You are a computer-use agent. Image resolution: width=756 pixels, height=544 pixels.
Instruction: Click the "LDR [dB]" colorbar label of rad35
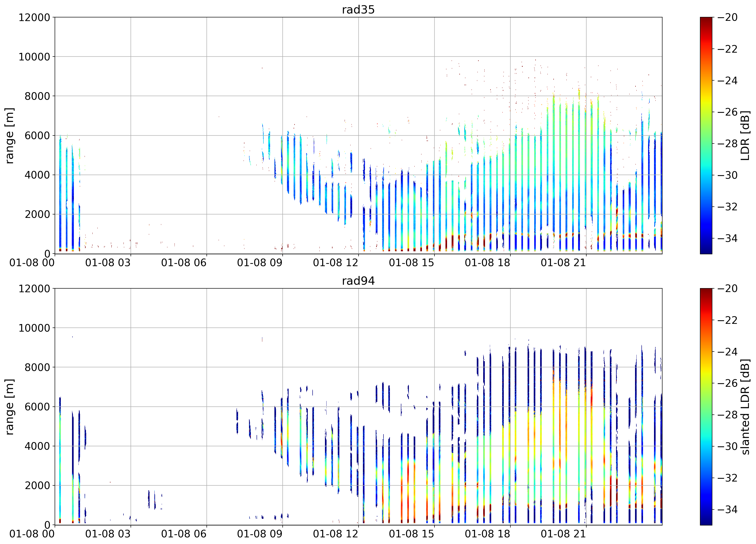(x=745, y=135)
